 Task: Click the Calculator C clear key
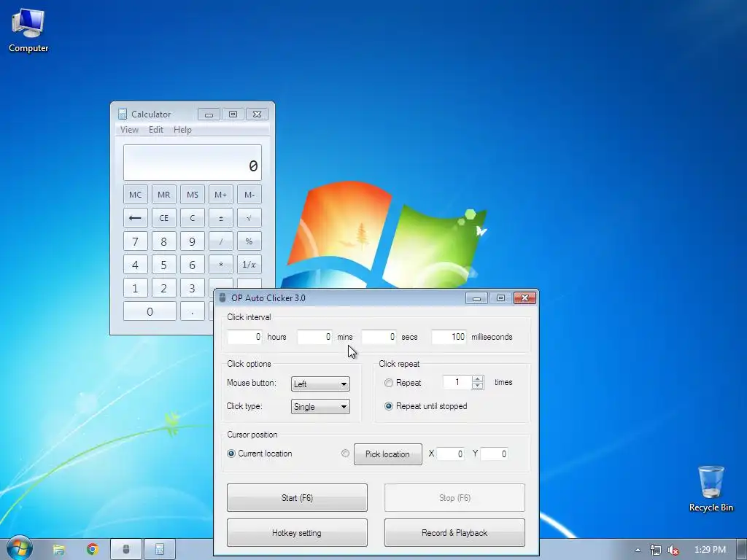point(193,218)
